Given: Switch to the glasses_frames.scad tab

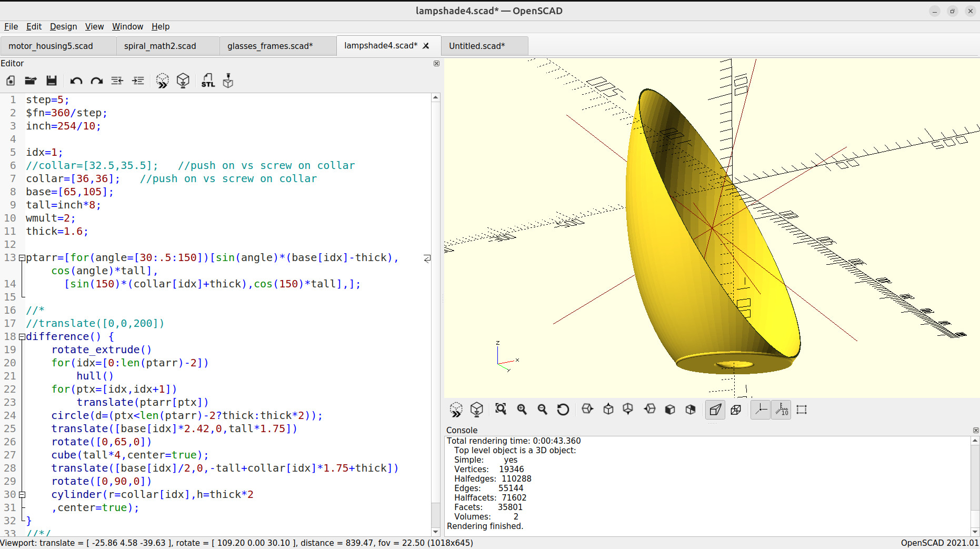Looking at the screenshot, I should pyautogui.click(x=270, y=46).
